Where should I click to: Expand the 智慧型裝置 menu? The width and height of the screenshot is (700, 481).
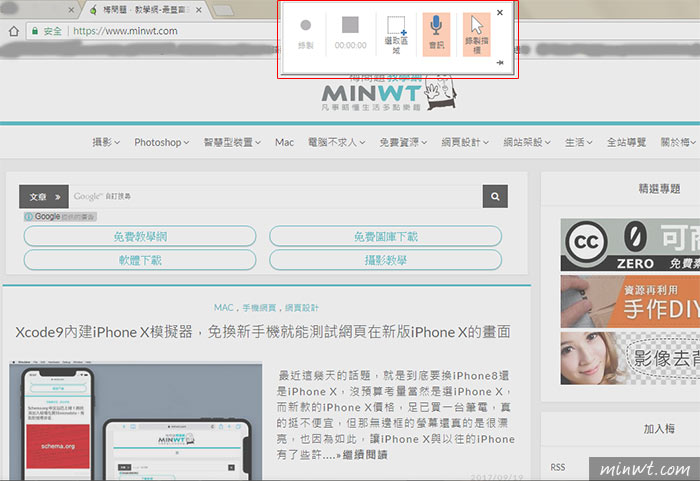pos(232,142)
